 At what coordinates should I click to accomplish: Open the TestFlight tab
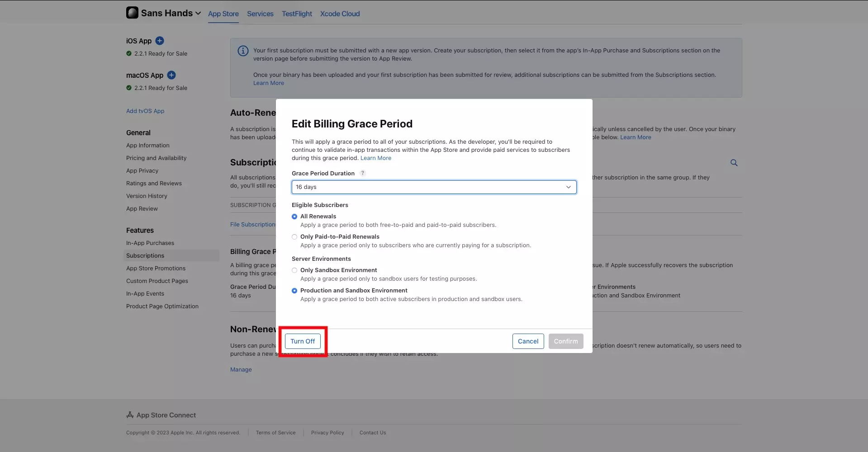pos(297,14)
